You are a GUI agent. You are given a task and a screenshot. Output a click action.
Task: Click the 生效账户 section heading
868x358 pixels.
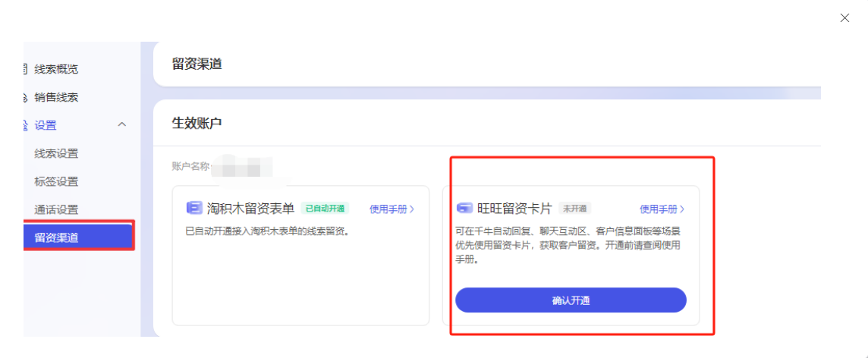(x=197, y=123)
